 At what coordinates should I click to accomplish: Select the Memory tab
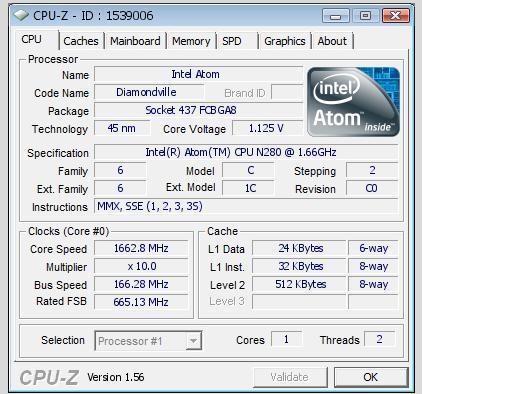191,41
